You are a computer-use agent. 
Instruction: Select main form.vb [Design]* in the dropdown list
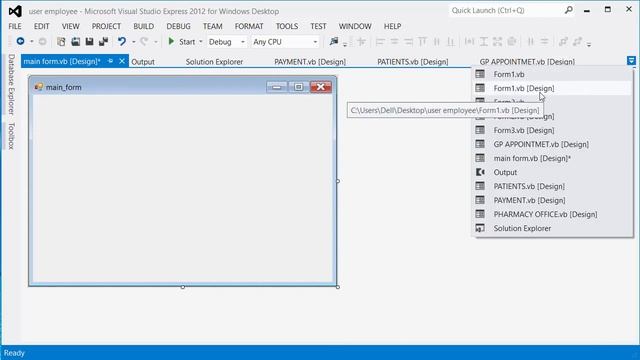[552, 158]
